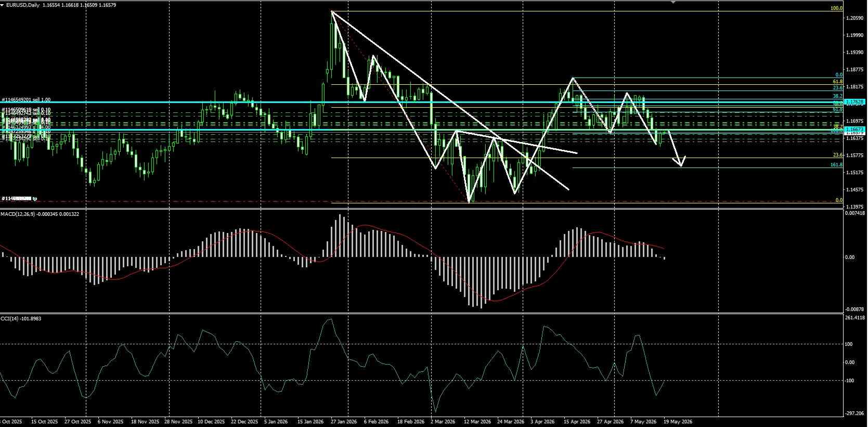Select order label #1146509610 sell 0.10

(27, 110)
